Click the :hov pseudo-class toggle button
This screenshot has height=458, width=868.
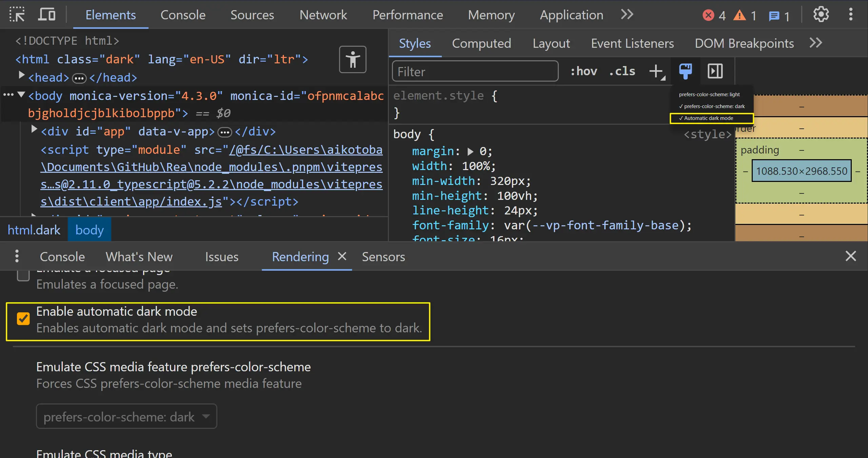point(583,71)
